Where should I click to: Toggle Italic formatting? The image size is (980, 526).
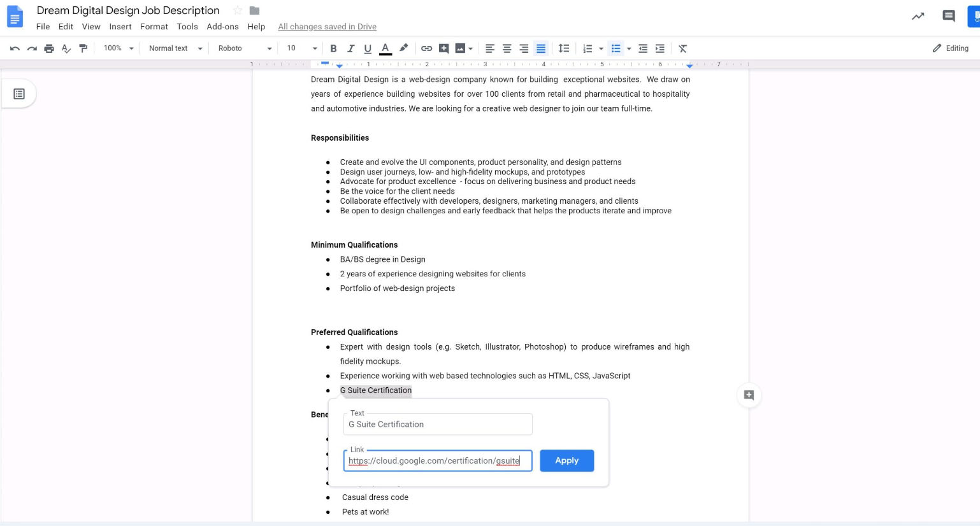[350, 48]
